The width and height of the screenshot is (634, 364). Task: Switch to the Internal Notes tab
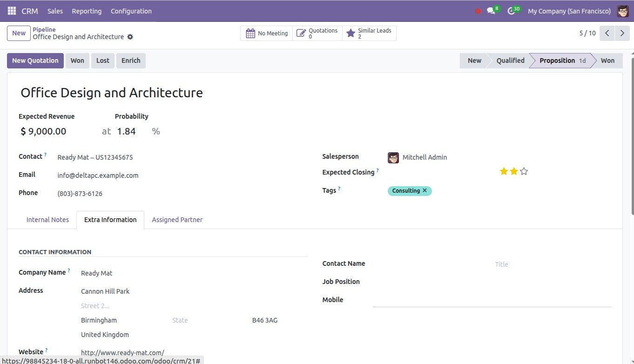click(47, 220)
